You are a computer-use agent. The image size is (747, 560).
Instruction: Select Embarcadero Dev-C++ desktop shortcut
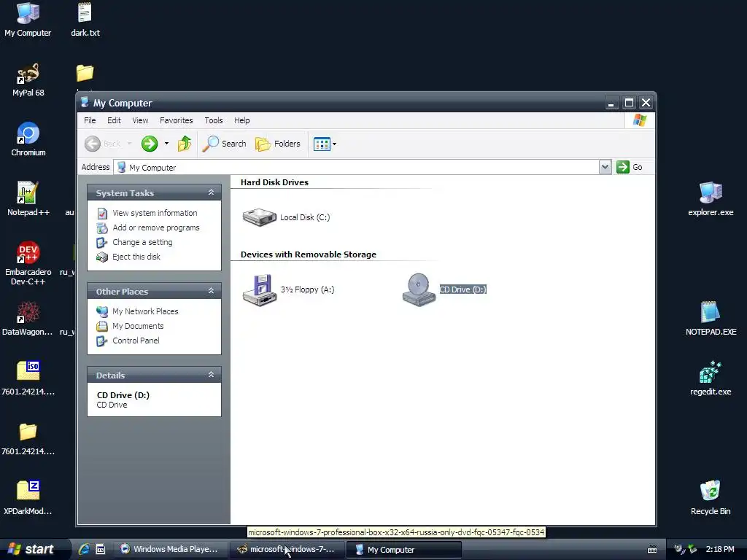(x=28, y=263)
